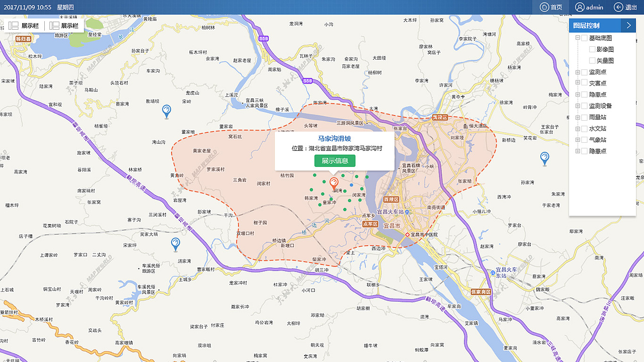Select the 监测设备 tree label

(x=601, y=106)
